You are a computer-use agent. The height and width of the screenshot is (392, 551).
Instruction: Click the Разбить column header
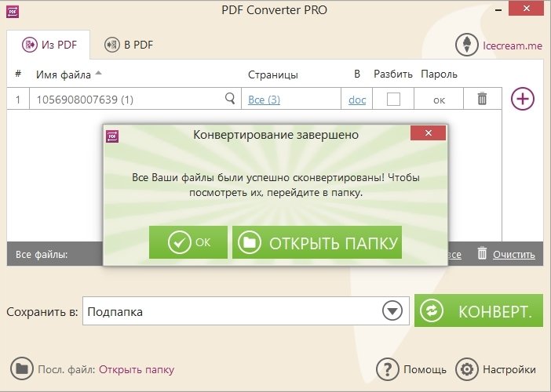click(393, 74)
